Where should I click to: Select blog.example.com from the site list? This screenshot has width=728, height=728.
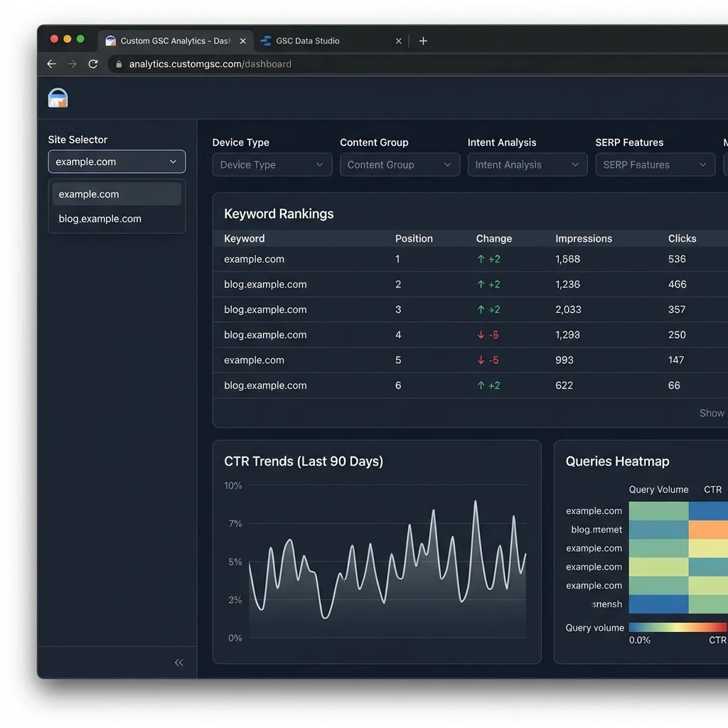click(100, 218)
